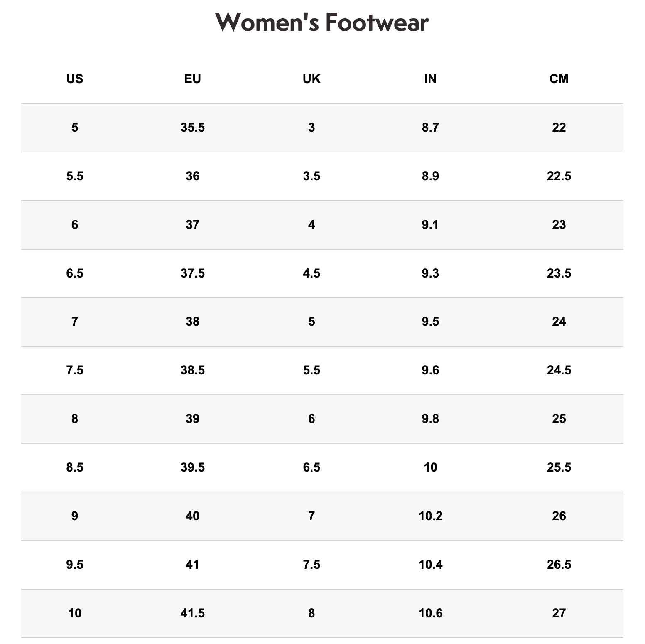
Task: Click EU size 41.5 cell
Action: click(x=192, y=613)
